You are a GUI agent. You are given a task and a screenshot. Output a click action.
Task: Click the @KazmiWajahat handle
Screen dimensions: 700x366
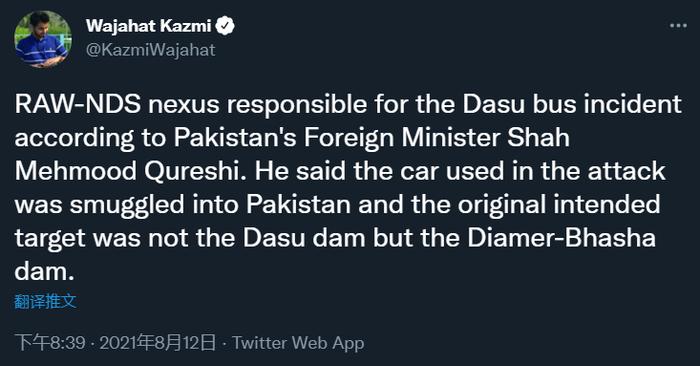pos(150,50)
